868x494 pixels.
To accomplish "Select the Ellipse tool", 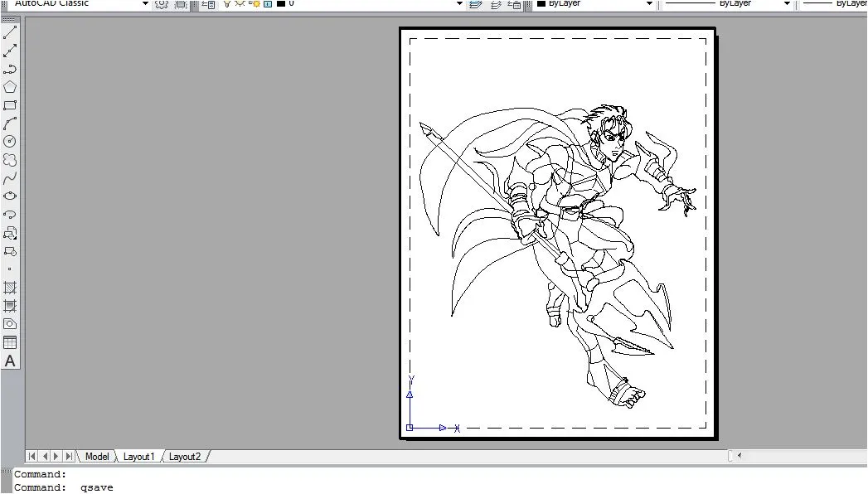I will tap(10, 196).
